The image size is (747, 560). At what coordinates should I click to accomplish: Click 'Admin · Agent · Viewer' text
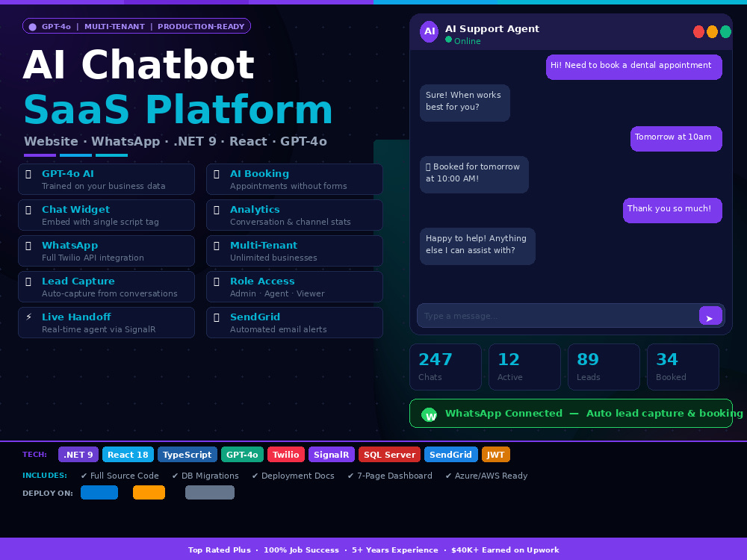tap(277, 293)
